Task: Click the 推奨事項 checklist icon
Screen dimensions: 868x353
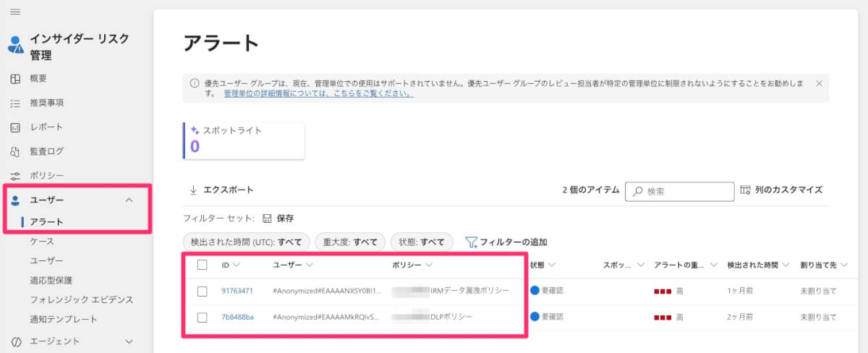Action: 14,103
